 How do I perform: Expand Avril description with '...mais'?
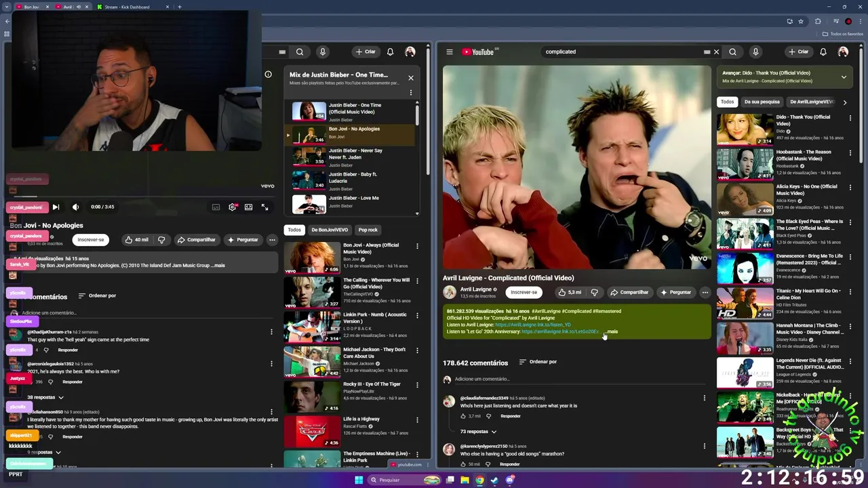tap(611, 331)
